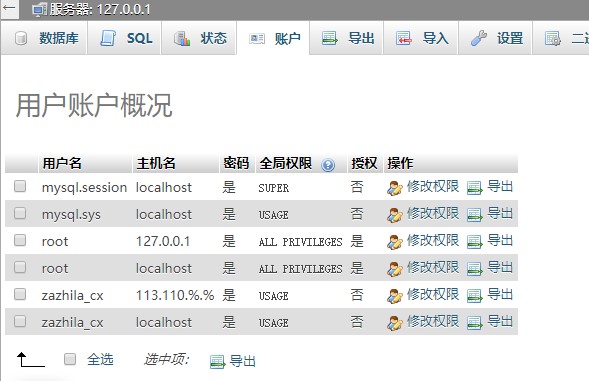Click the export icon for zazhila_cx 113.110.%.%
The width and height of the screenshot is (589, 381).
click(474, 296)
